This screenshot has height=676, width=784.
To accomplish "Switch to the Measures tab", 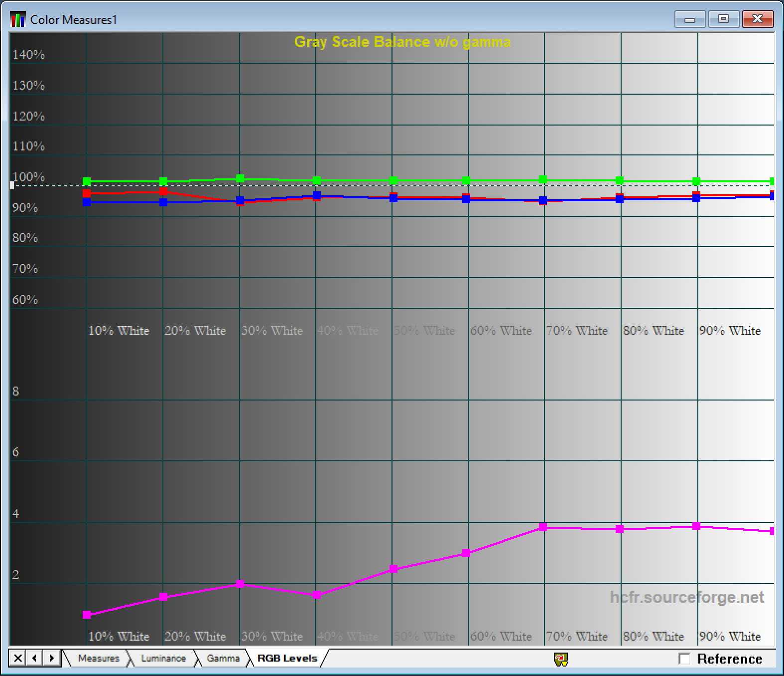I will pos(98,658).
